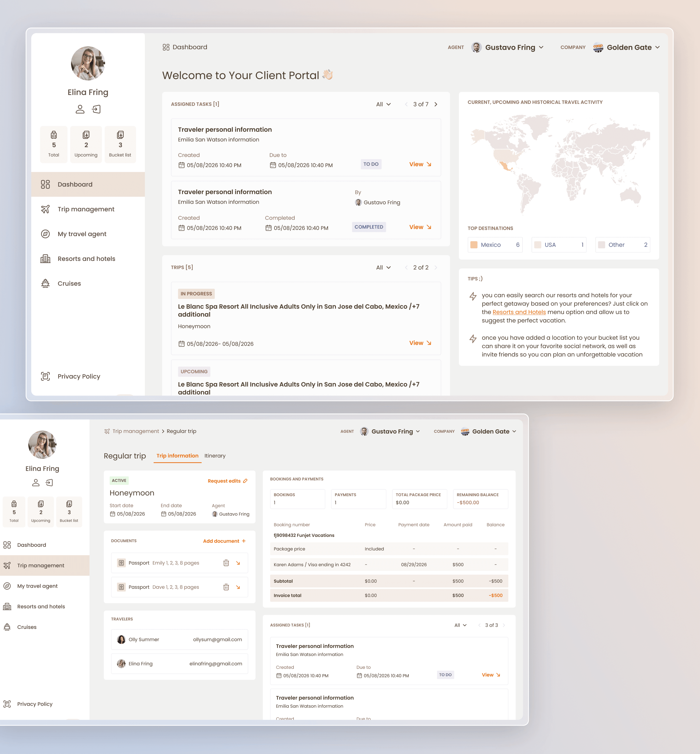The width and height of the screenshot is (700, 754).
Task: Click Elina Fring's avatar in the dashboard window
Action: pyautogui.click(x=88, y=63)
